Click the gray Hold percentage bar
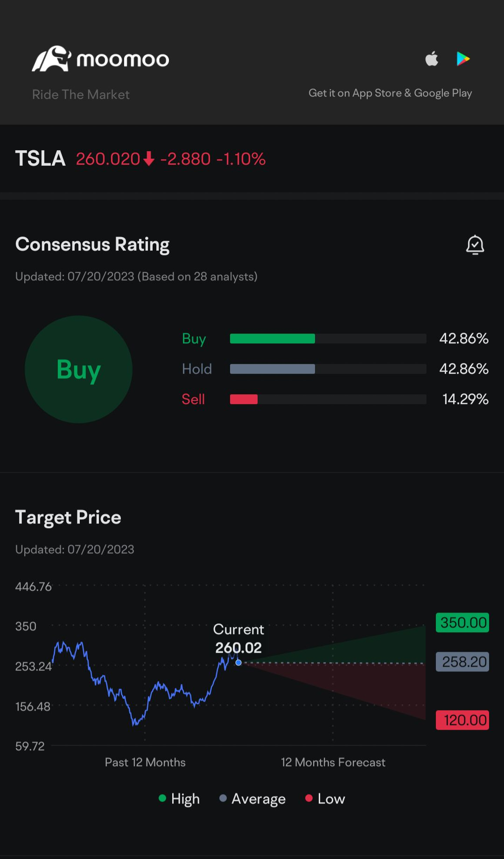504x859 pixels. pos(273,369)
